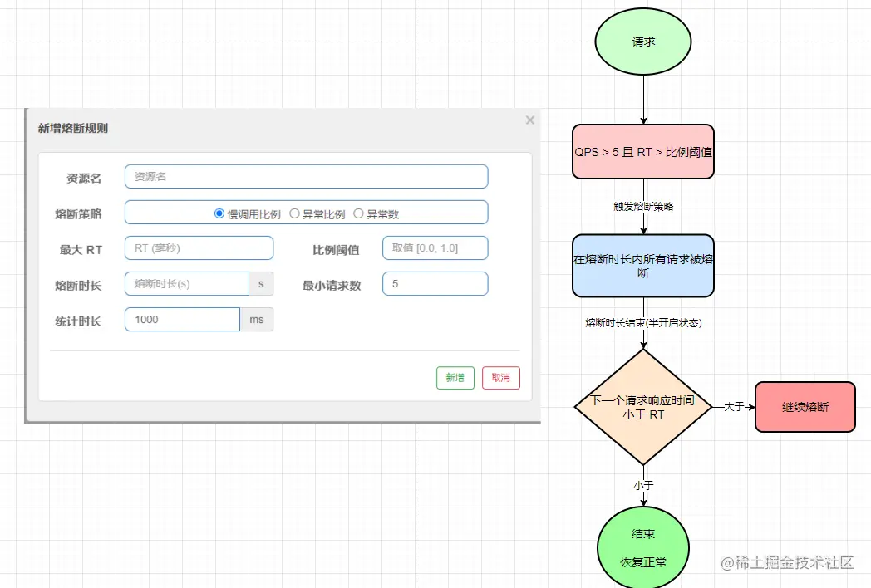Select the blue 在熔断时长内所有请求被熔断 node
Viewport: 871px width, 588px height.
[643, 266]
